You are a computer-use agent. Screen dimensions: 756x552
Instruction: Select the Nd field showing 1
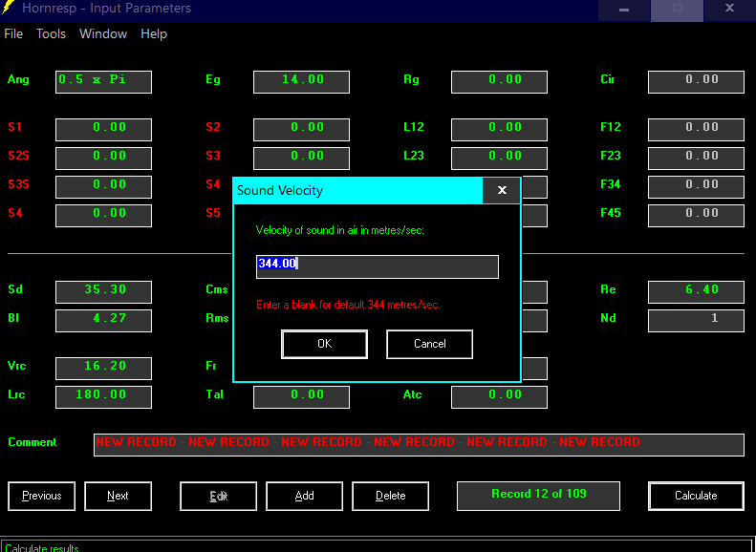click(x=696, y=320)
